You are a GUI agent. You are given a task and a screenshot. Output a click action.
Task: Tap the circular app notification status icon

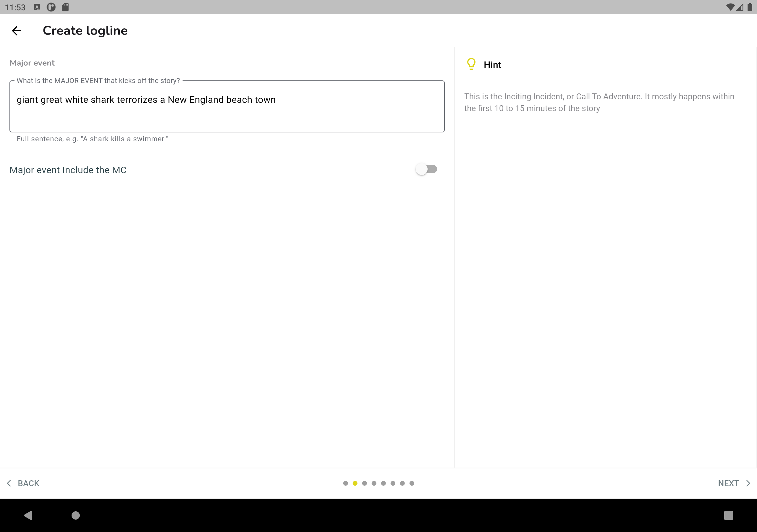coord(51,7)
